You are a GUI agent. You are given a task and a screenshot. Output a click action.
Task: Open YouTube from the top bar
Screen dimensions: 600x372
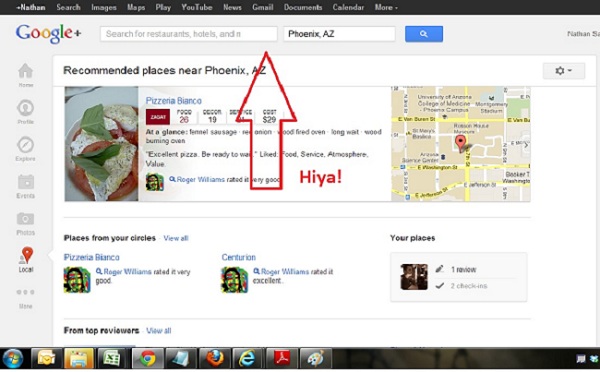197,7
